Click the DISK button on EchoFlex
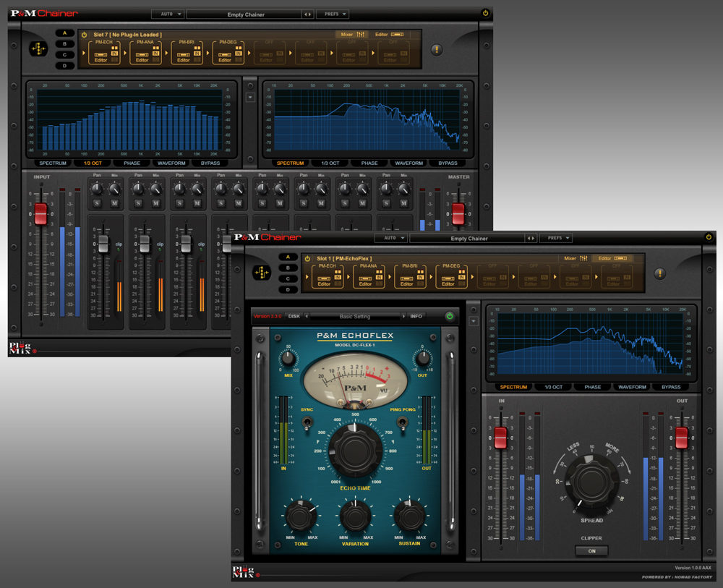 (x=294, y=316)
